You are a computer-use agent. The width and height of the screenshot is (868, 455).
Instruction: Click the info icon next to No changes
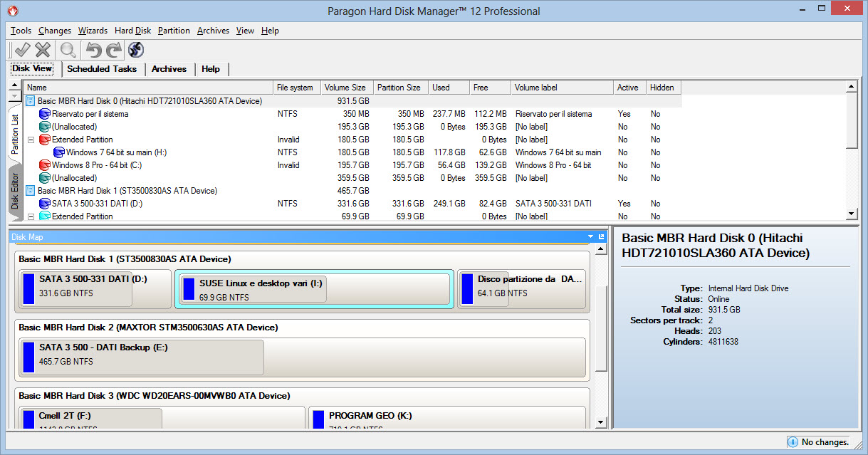click(793, 442)
